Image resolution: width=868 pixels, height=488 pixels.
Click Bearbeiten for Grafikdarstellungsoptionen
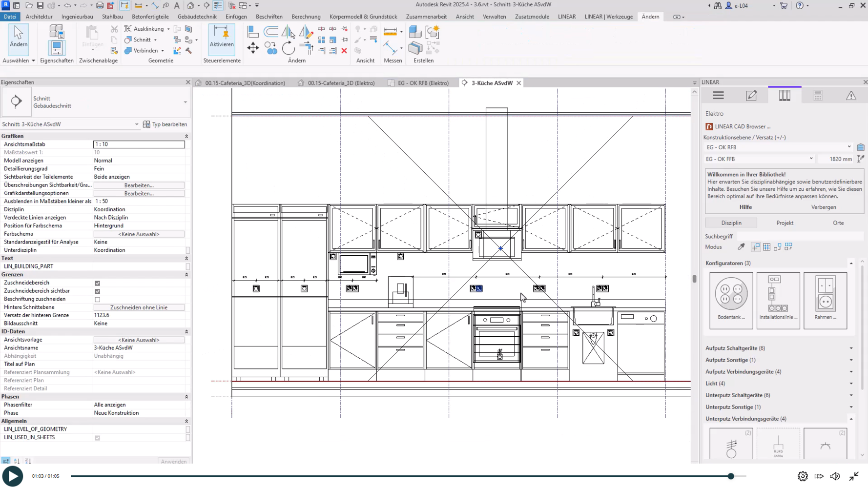coord(139,193)
